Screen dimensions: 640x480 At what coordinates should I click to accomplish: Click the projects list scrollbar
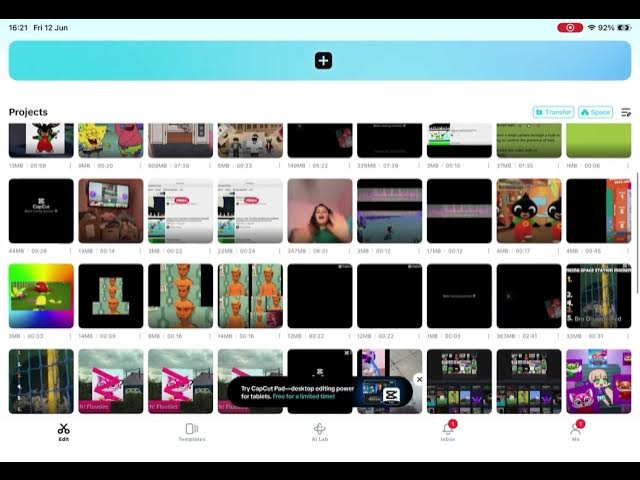(x=638, y=233)
